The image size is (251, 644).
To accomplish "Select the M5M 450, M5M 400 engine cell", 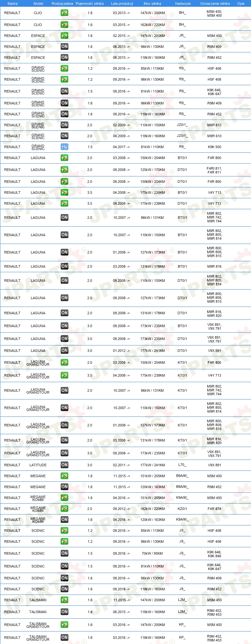I will 214,13.
